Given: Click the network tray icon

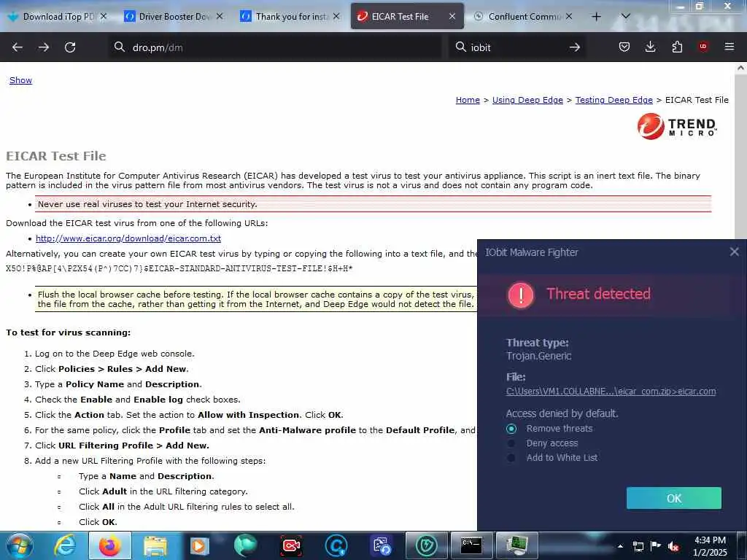Looking at the screenshot, I should [638, 546].
